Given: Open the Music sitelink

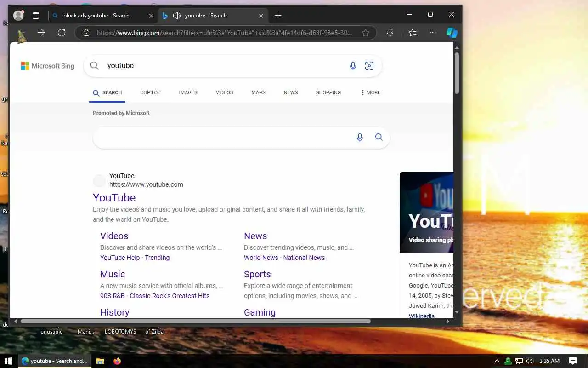Looking at the screenshot, I should click(x=113, y=274).
